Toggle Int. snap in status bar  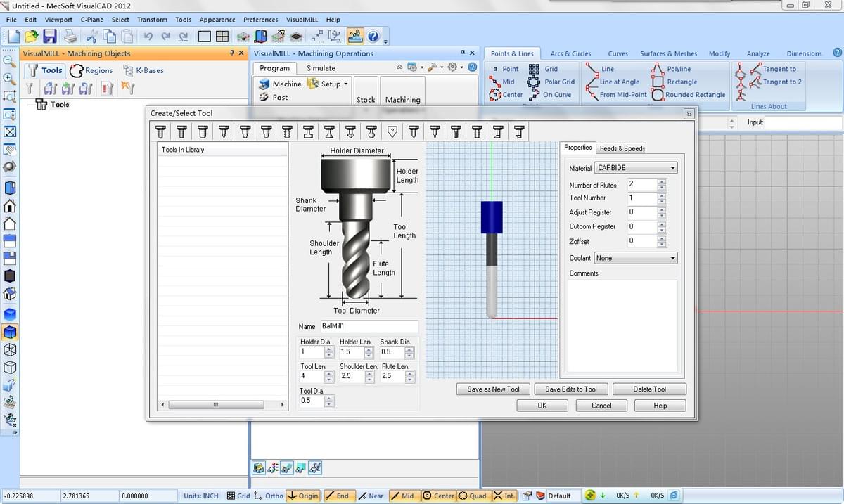(x=504, y=496)
